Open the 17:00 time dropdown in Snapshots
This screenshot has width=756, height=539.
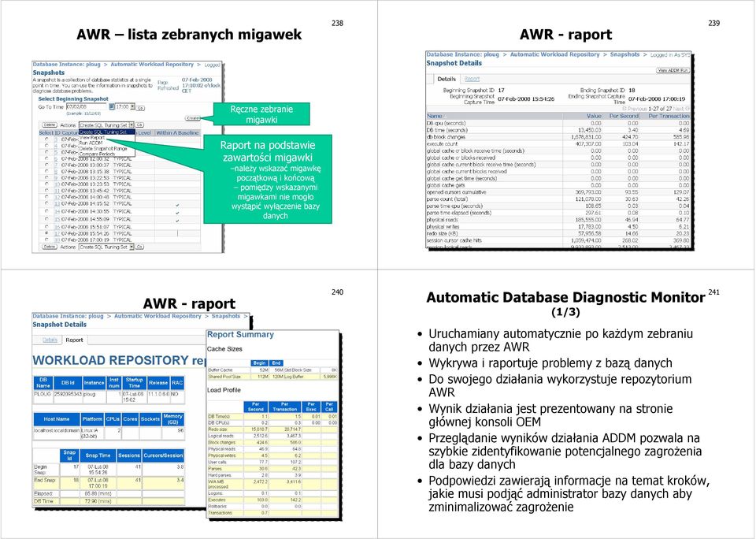[x=125, y=106]
